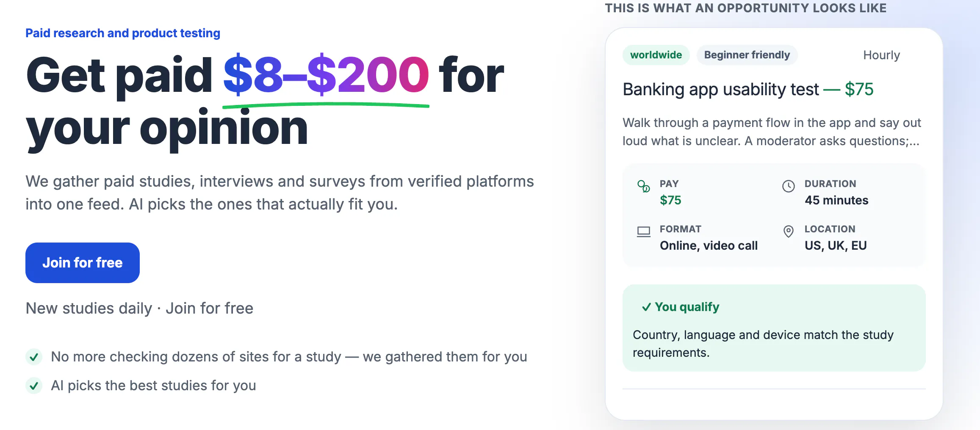Click the Hourly label
Viewport: 980px width, 430px height.
[881, 55]
